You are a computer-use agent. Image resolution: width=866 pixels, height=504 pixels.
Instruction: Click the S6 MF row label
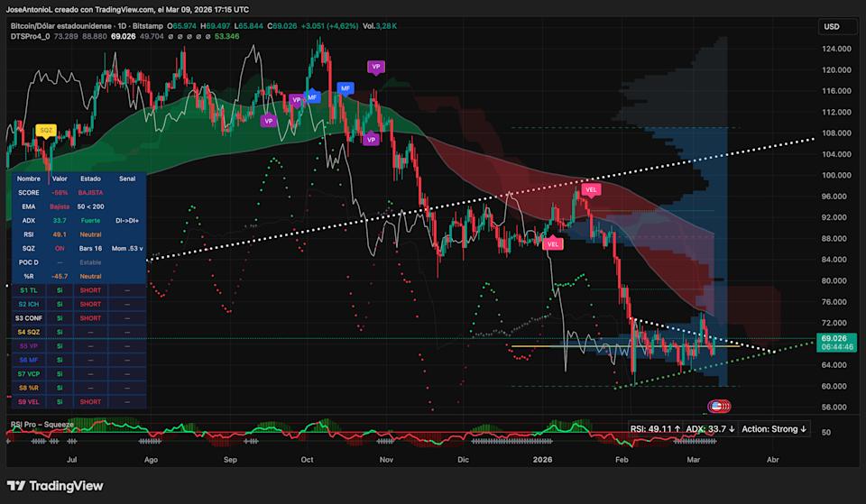[29, 360]
